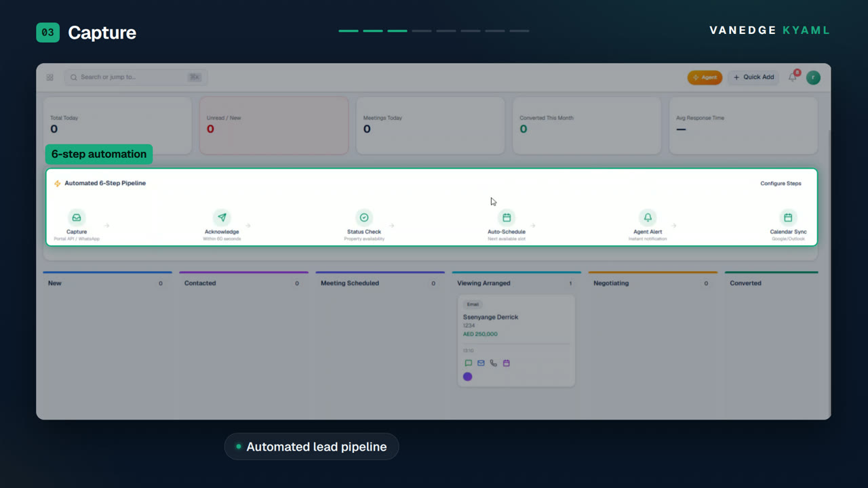The width and height of the screenshot is (868, 488).
Task: Open the Total Today stat card
Action: click(117, 125)
